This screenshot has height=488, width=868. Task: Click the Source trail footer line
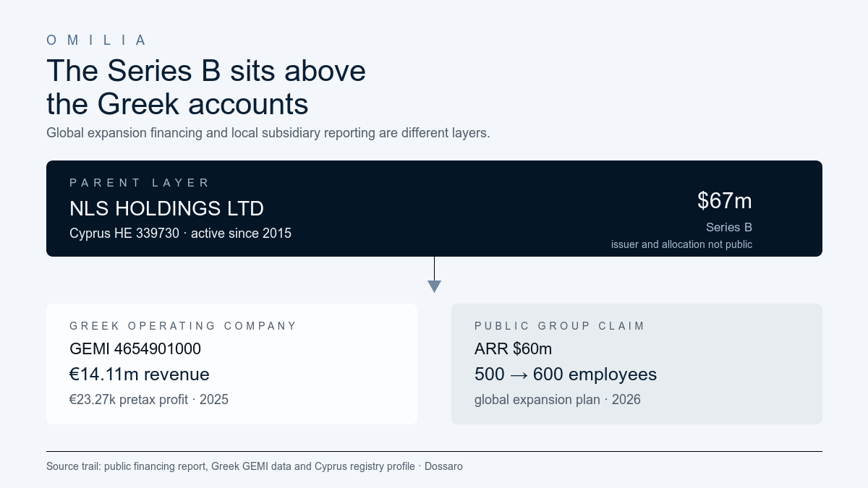click(x=255, y=466)
